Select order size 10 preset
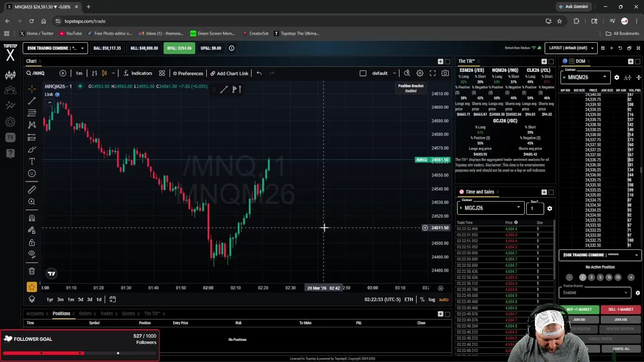The width and height of the screenshot is (644, 362). coord(609,278)
